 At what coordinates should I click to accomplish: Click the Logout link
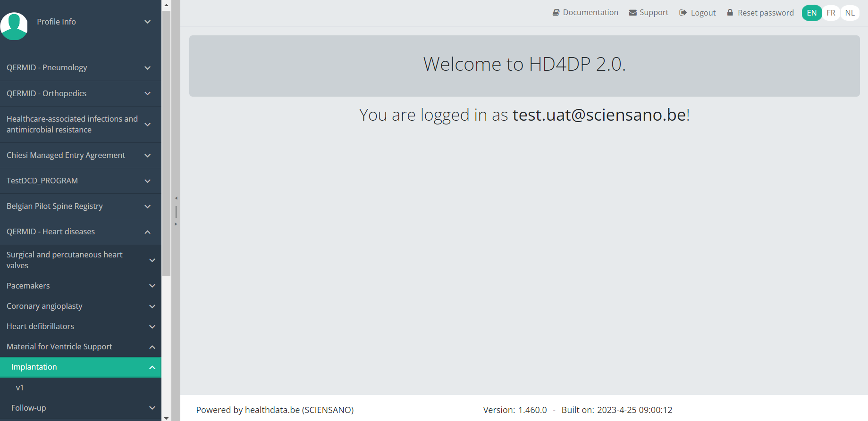tap(703, 13)
